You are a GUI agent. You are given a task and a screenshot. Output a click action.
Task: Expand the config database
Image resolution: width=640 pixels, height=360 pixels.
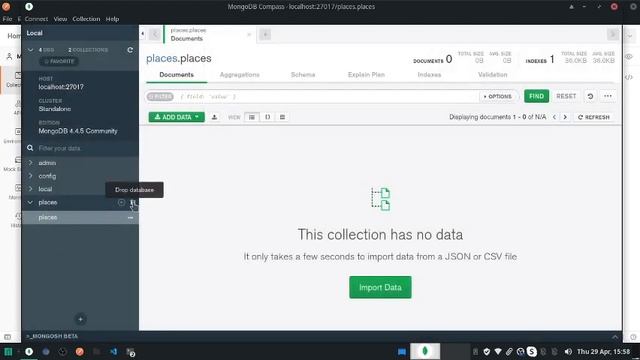click(x=31, y=176)
